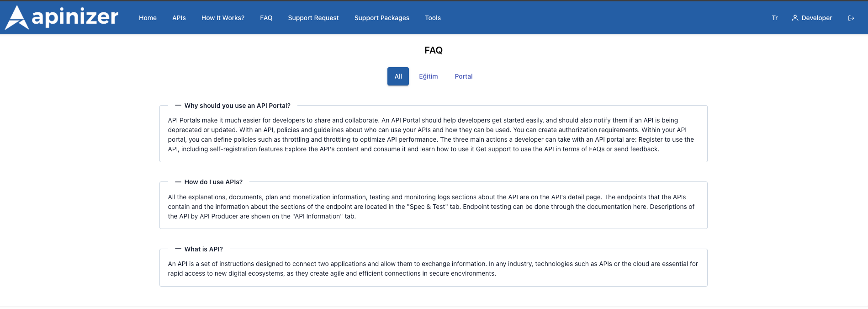Click the 'How do I use APIs?' title text

[213, 182]
